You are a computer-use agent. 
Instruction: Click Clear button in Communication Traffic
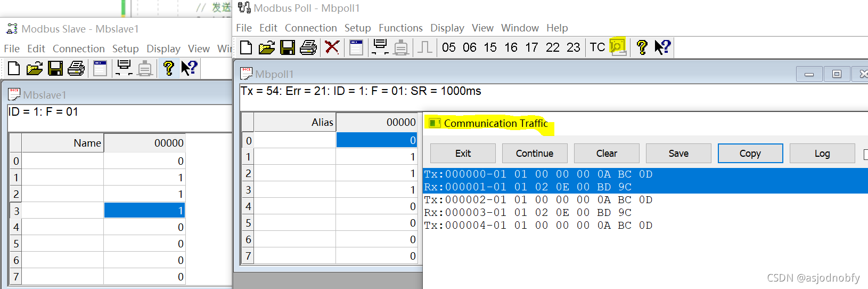607,154
